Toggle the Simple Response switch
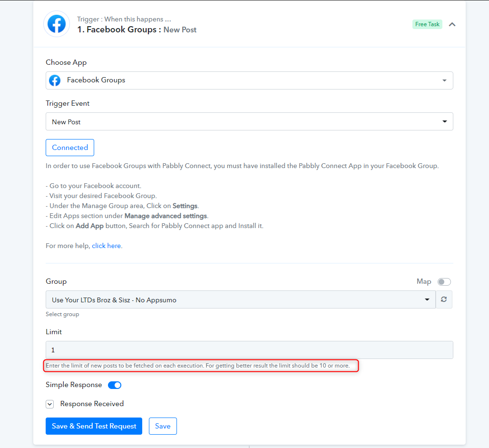This screenshot has width=489, height=448. coord(115,385)
